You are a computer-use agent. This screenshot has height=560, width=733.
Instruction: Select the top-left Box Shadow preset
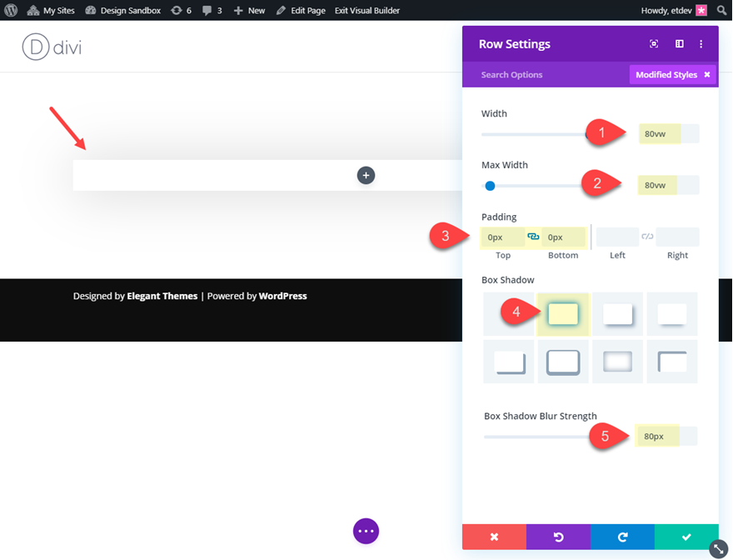[508, 314]
